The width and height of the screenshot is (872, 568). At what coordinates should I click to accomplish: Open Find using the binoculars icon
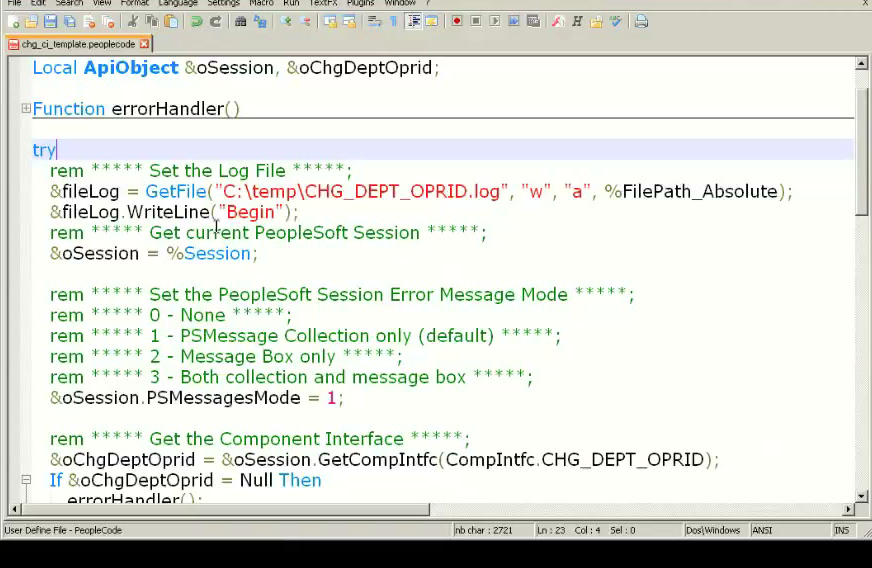[x=240, y=22]
